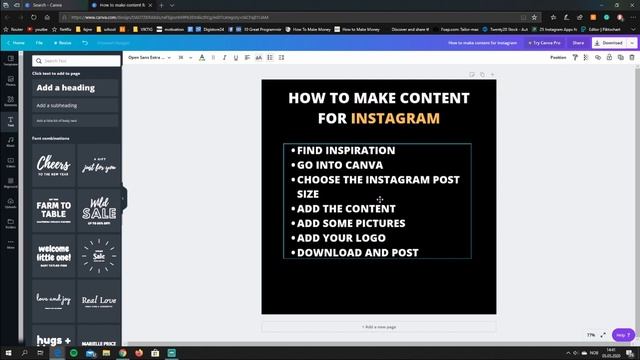Toggle uppercase text formatting

(x=259, y=58)
